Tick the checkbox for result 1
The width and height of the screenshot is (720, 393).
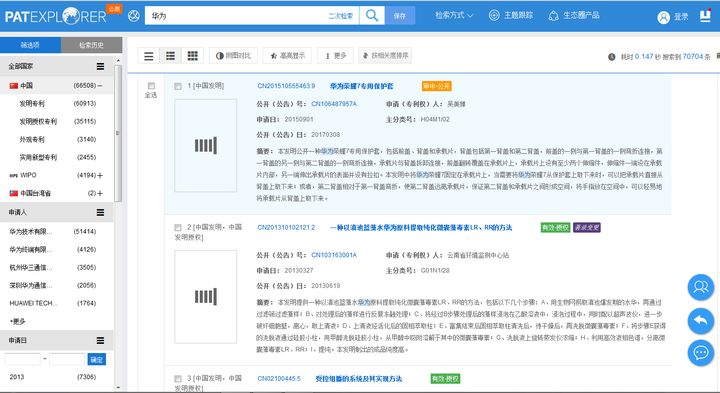(178, 86)
